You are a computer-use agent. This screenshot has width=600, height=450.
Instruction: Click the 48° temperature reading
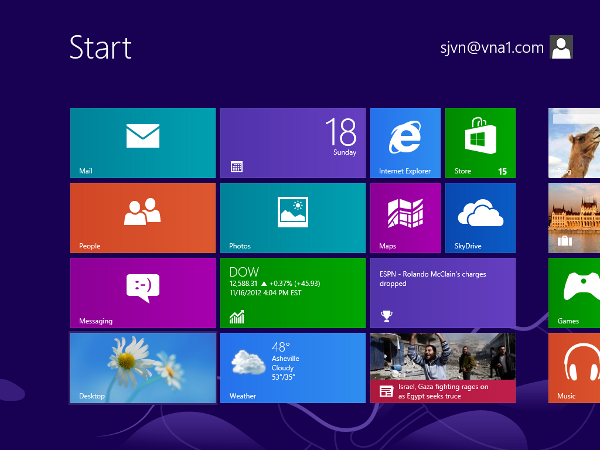click(281, 347)
